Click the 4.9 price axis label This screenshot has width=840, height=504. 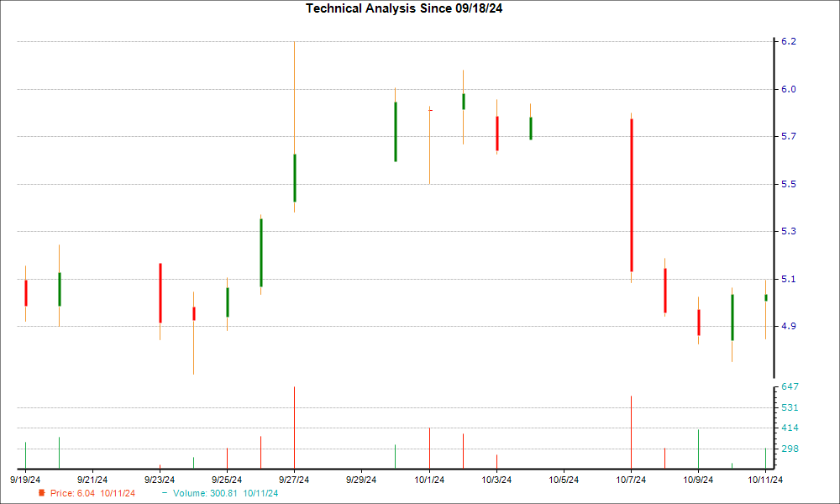tap(789, 326)
